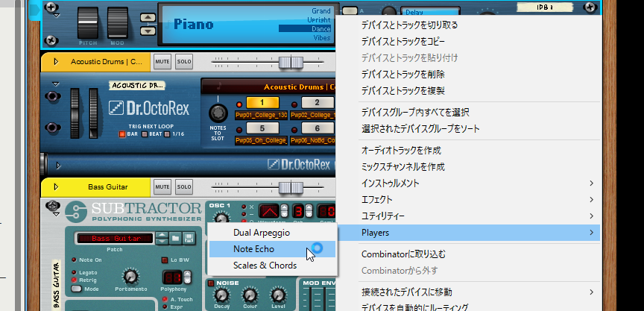Expand the Bass Guitar mix channel triangle
The height and width of the screenshot is (311, 644).
tap(56, 187)
